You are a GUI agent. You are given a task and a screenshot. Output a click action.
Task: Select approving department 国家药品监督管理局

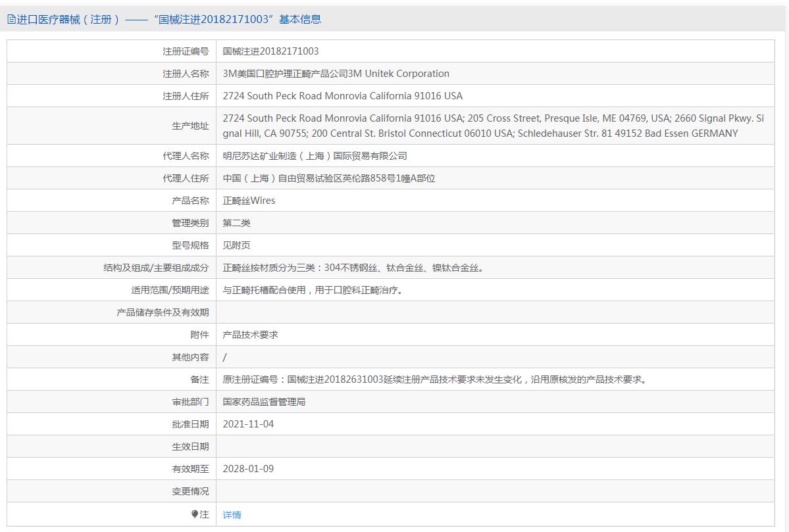(264, 402)
